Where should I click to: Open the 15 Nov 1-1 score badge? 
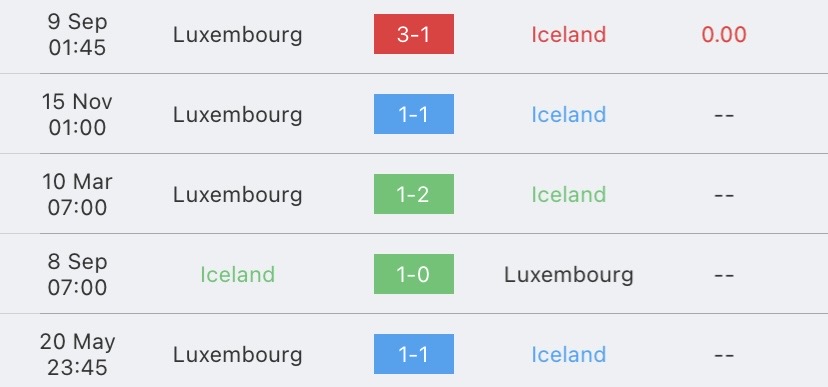point(413,114)
